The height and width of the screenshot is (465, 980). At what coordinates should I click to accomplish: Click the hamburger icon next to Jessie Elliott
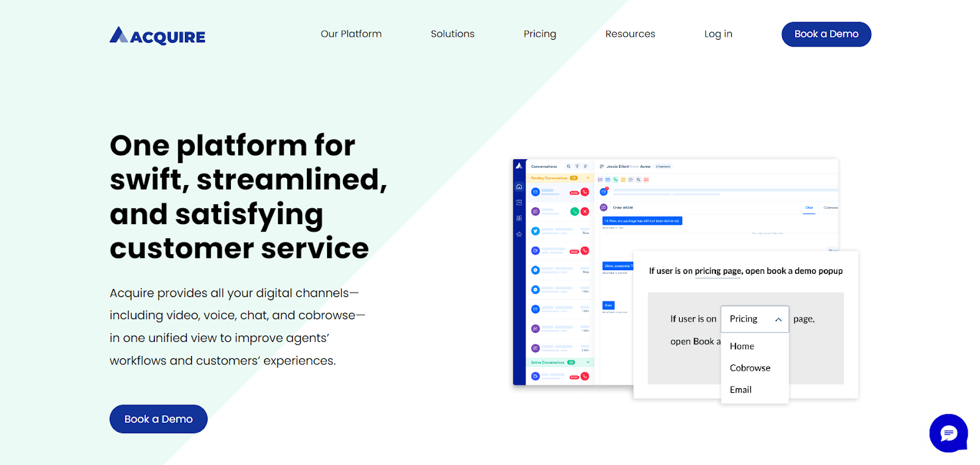coord(601,167)
